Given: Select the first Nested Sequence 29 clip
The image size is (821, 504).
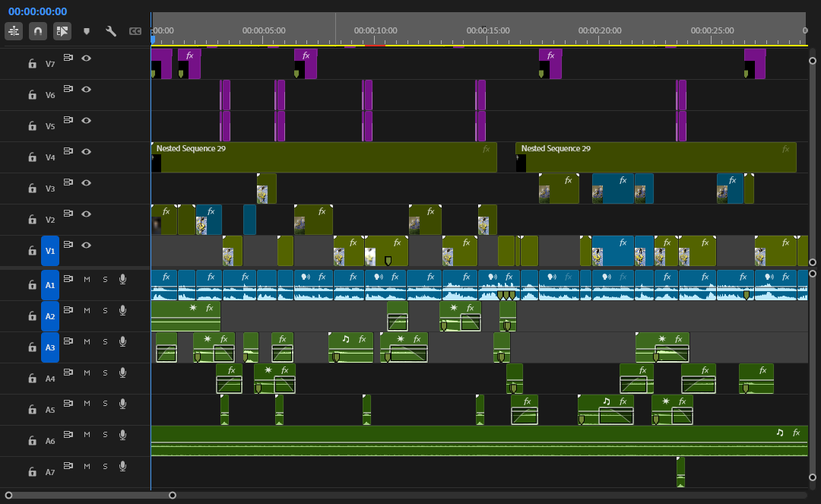Looking at the screenshot, I should click(324, 157).
